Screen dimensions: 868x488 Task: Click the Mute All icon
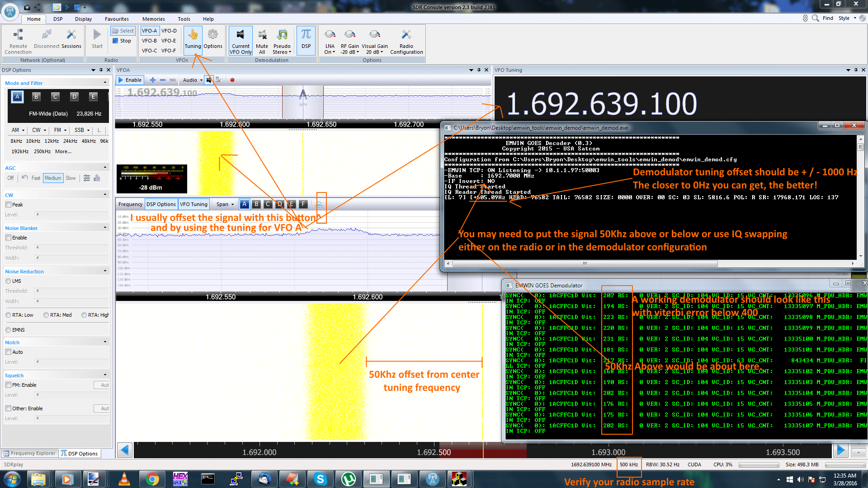point(262,42)
